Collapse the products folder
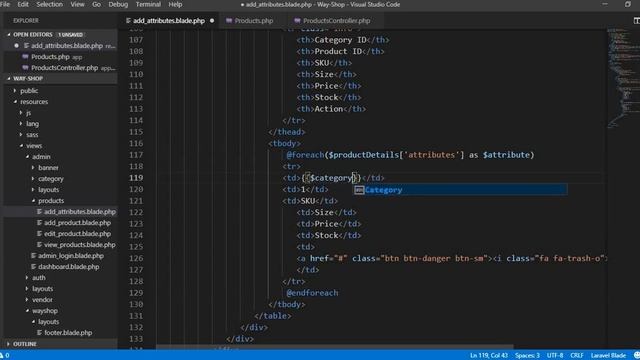640x360 pixels. point(51,201)
